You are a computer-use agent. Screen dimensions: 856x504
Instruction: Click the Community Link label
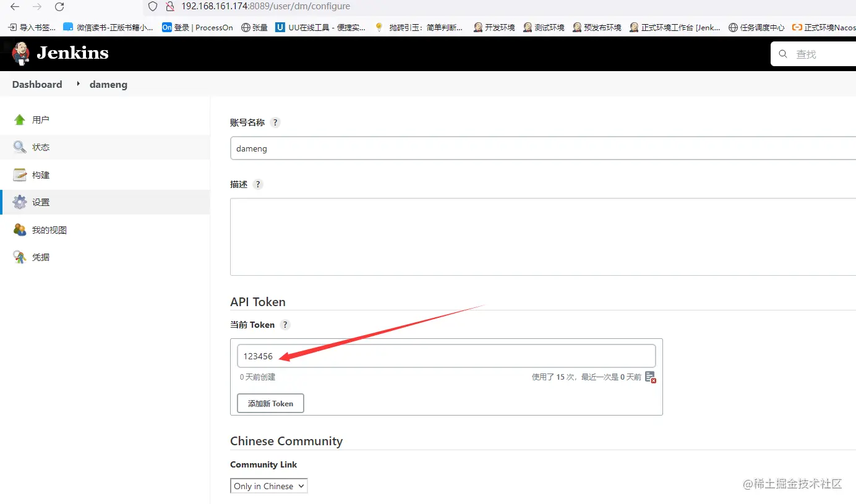pos(263,464)
